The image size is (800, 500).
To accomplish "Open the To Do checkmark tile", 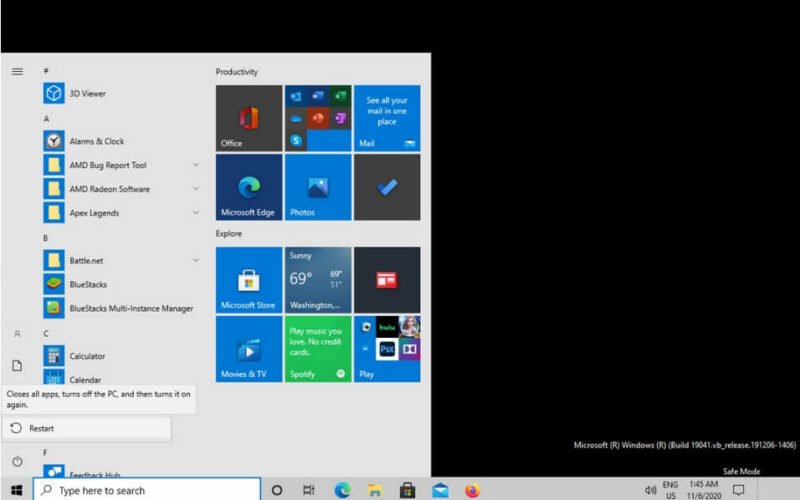I will click(387, 187).
